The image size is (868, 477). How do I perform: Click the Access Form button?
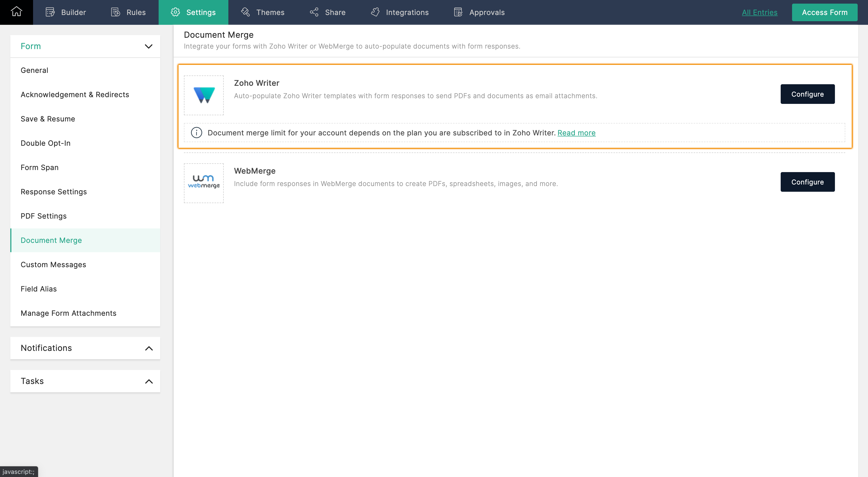(x=824, y=12)
